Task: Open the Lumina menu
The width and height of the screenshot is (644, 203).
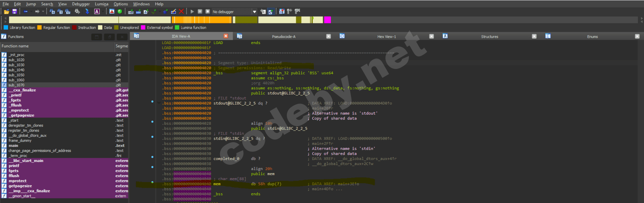Action: [x=101, y=4]
